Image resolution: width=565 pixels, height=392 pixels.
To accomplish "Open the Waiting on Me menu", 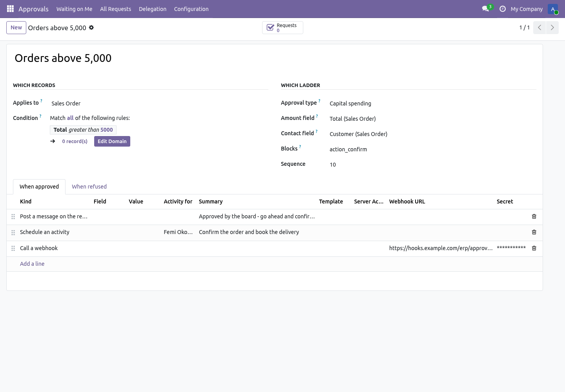I will coord(75,9).
